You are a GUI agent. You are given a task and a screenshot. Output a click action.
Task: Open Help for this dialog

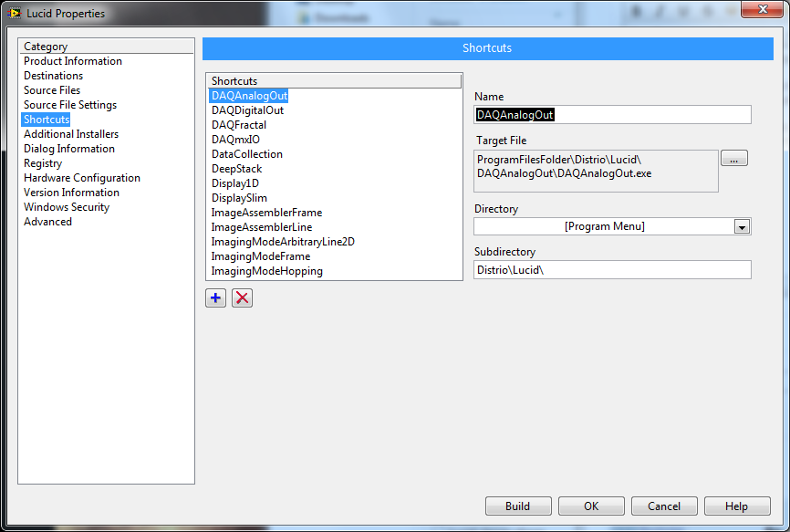(x=736, y=506)
